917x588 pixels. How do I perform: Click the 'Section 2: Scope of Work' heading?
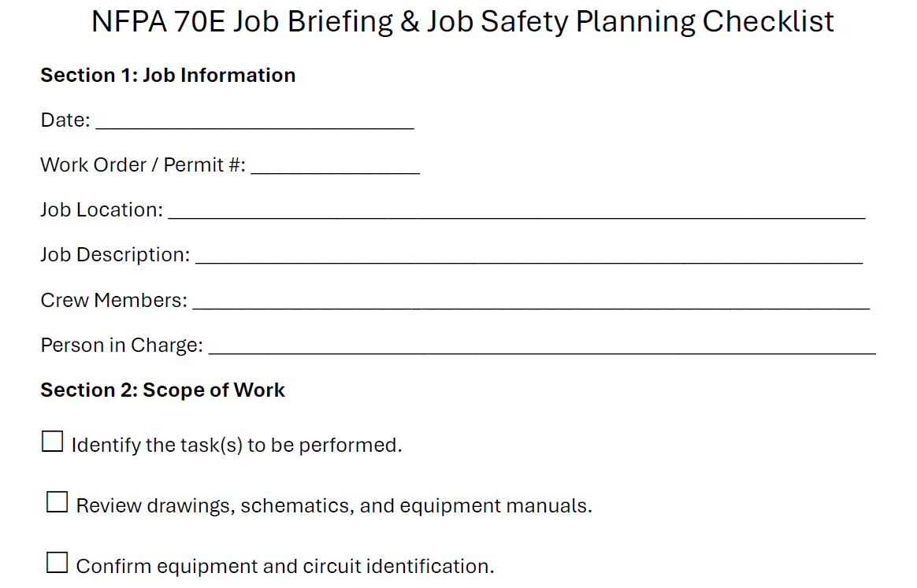pyautogui.click(x=162, y=390)
